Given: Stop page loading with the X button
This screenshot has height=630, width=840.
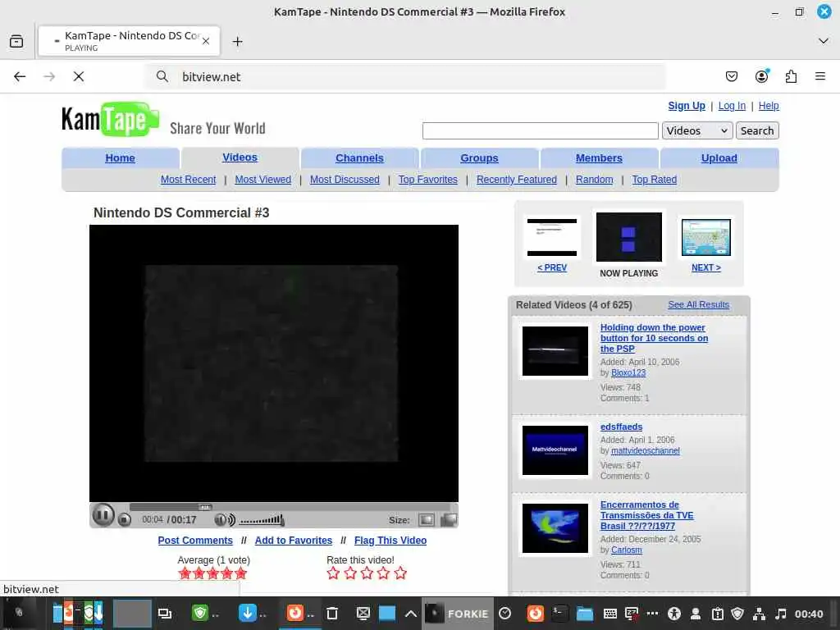Looking at the screenshot, I should (x=79, y=76).
